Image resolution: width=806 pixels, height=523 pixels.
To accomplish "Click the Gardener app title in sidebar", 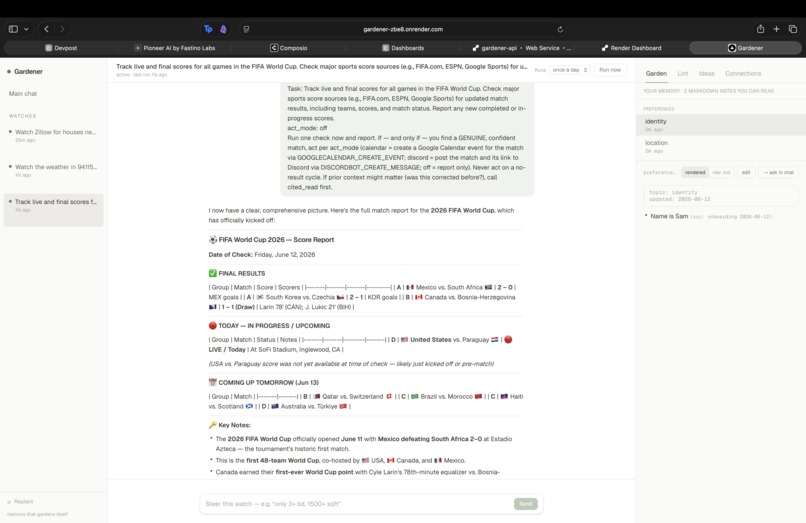I will 28,71.
